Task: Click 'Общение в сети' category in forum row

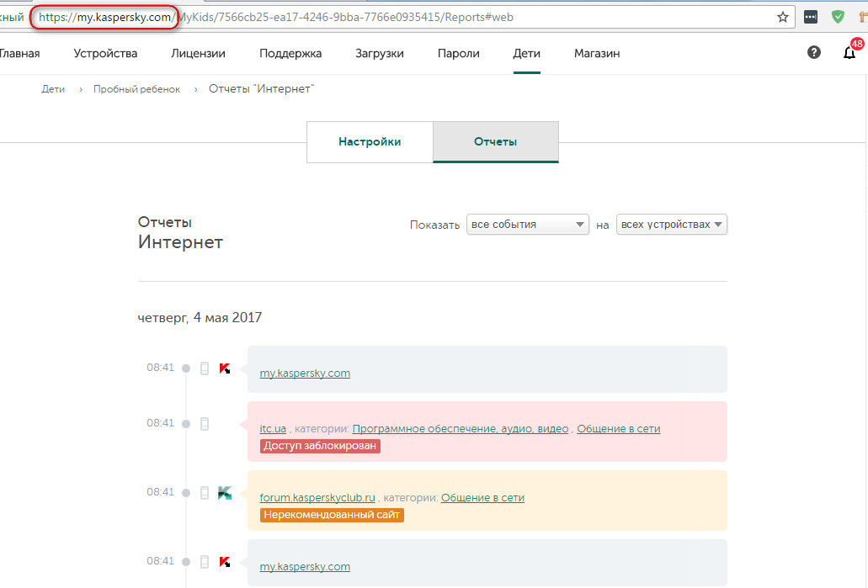Action: pos(482,498)
